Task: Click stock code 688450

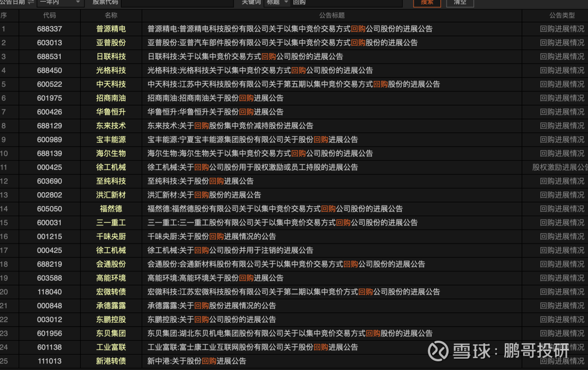Action: (49, 70)
